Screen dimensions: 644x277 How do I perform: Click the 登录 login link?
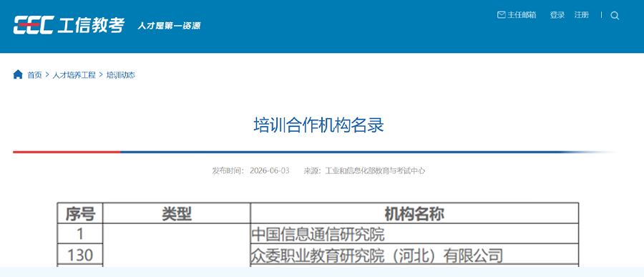pos(557,15)
